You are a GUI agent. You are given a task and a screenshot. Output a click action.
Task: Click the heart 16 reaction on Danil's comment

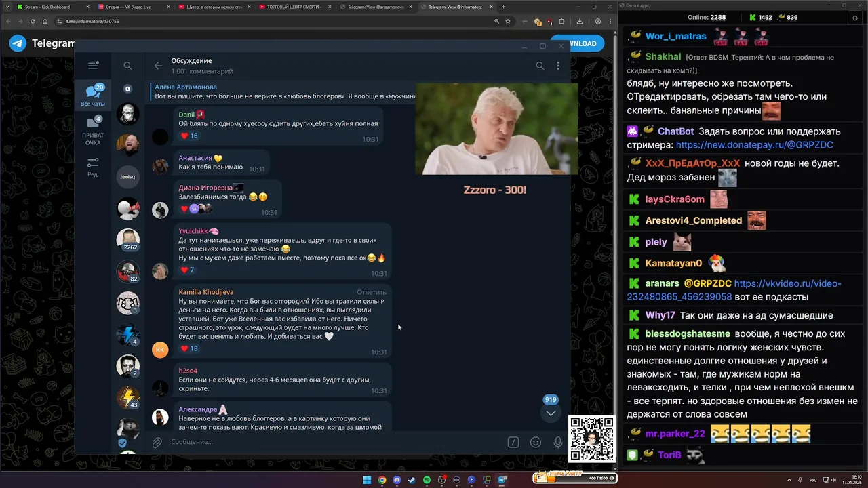[189, 136]
